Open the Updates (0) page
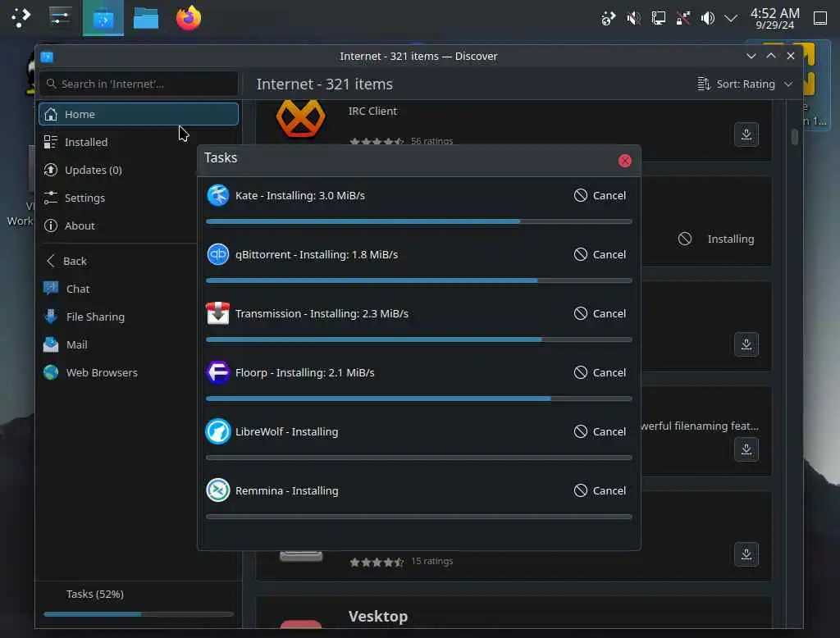The height and width of the screenshot is (638, 840). (x=119, y=170)
